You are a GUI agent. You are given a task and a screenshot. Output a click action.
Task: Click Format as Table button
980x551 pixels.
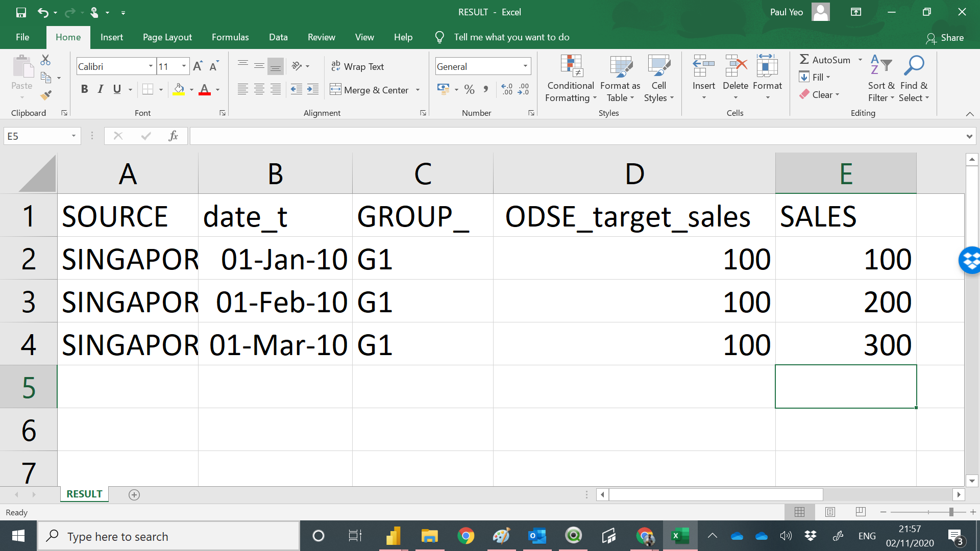point(620,78)
